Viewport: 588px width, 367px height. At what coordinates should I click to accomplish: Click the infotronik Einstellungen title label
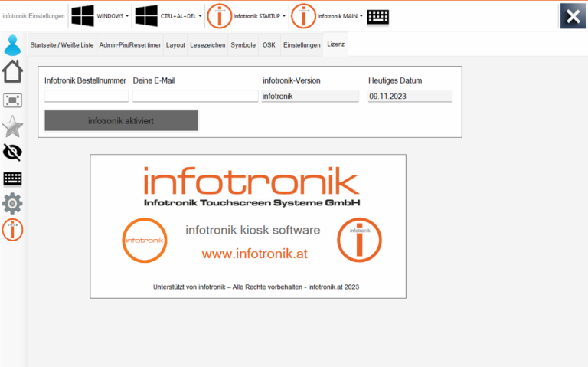(34, 16)
